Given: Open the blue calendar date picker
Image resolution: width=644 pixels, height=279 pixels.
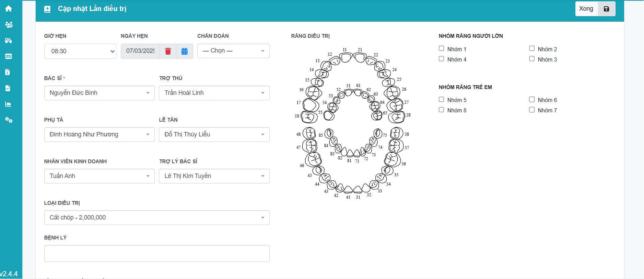Looking at the screenshot, I should [x=184, y=51].
